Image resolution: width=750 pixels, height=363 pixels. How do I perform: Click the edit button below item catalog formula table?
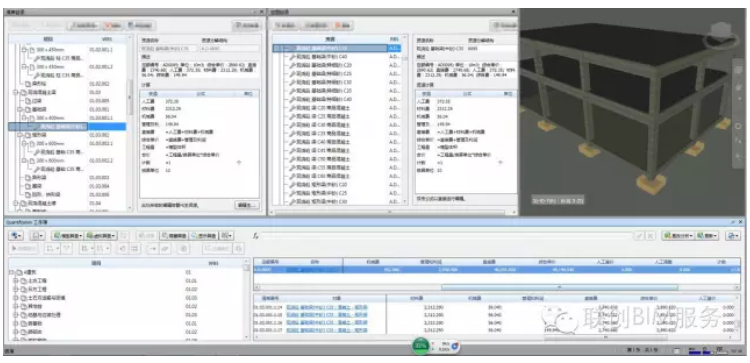(x=247, y=205)
